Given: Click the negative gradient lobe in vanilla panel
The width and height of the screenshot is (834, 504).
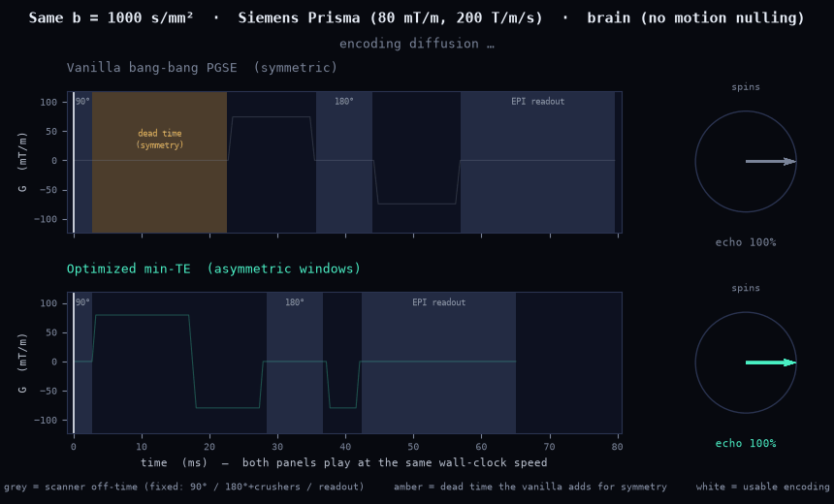Looking at the screenshot, I should [x=416, y=182].
